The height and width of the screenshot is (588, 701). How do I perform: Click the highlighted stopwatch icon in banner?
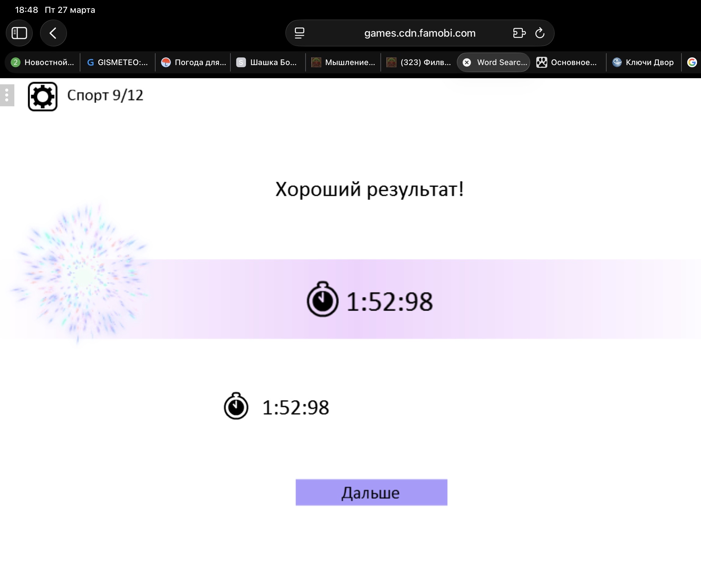(x=322, y=299)
